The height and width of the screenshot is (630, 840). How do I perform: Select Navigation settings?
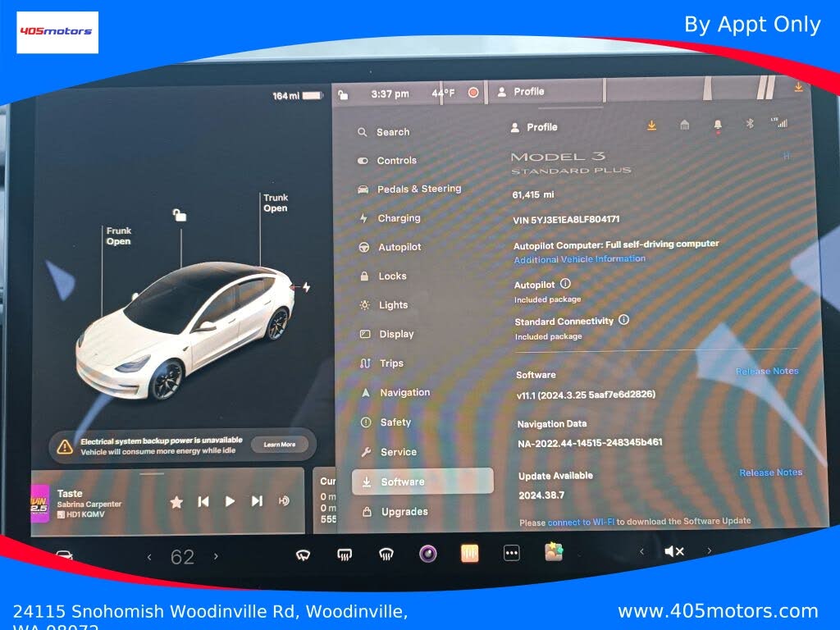(x=395, y=392)
